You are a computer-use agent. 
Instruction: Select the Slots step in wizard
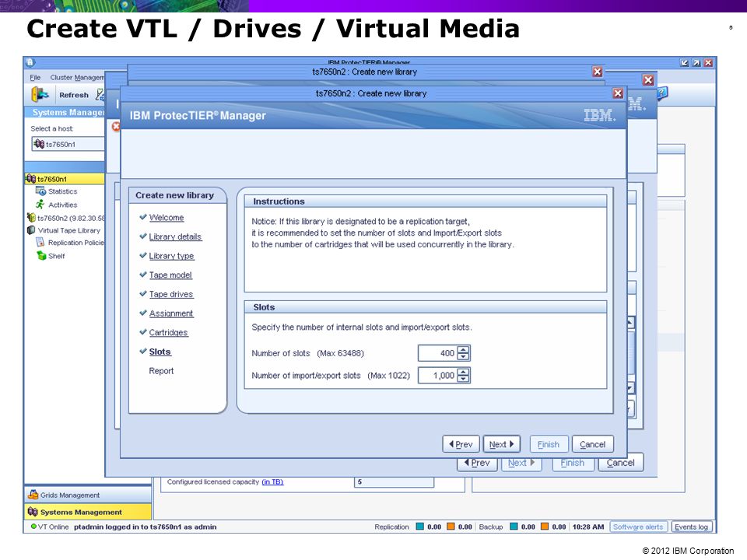click(x=160, y=352)
